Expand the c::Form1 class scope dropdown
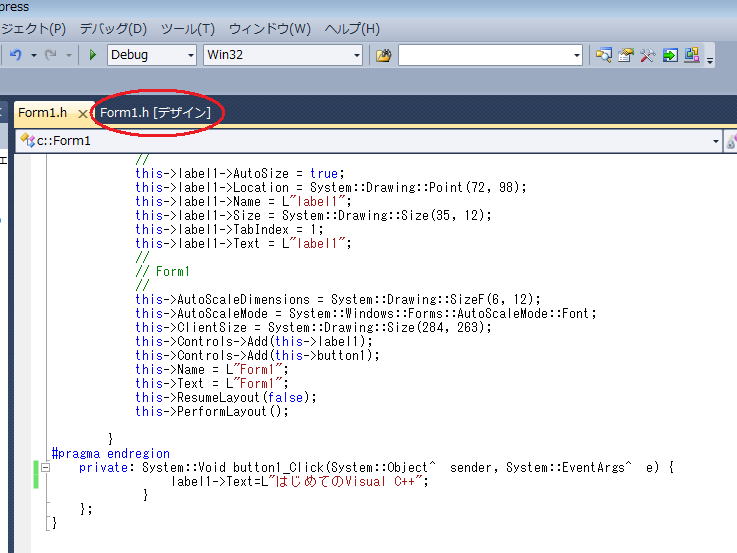737x553 pixels. 715,141
